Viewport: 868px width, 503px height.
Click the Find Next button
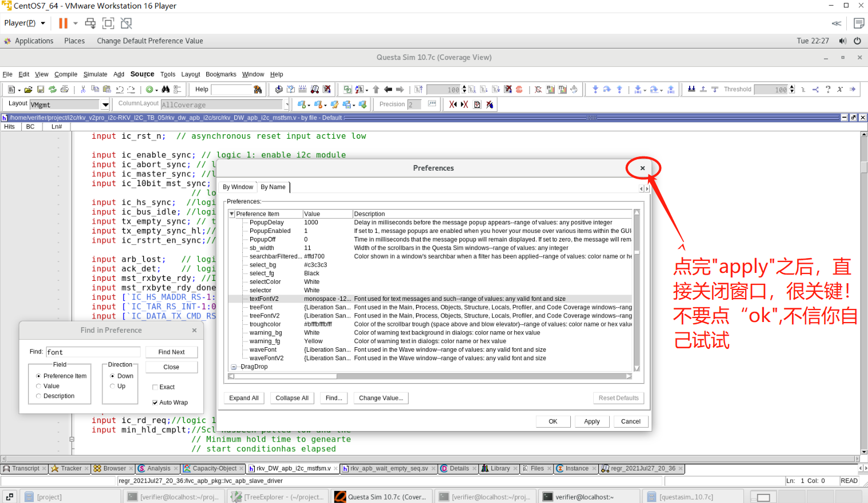tap(171, 352)
